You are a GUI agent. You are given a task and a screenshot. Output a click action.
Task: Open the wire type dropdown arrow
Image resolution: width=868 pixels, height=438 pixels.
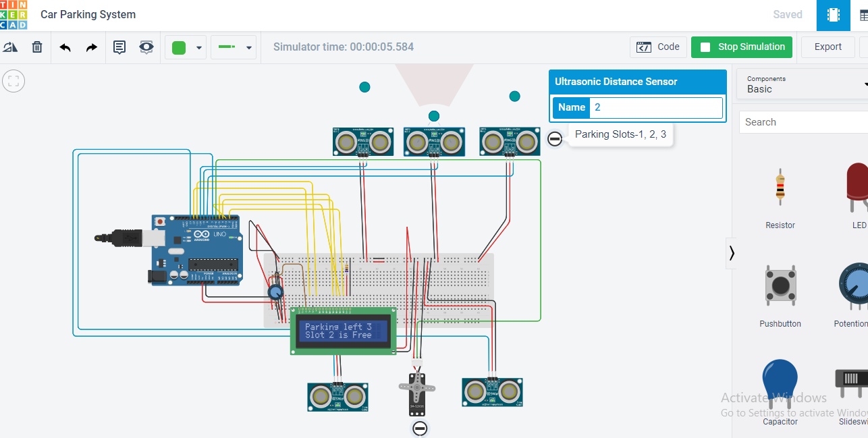tap(249, 48)
